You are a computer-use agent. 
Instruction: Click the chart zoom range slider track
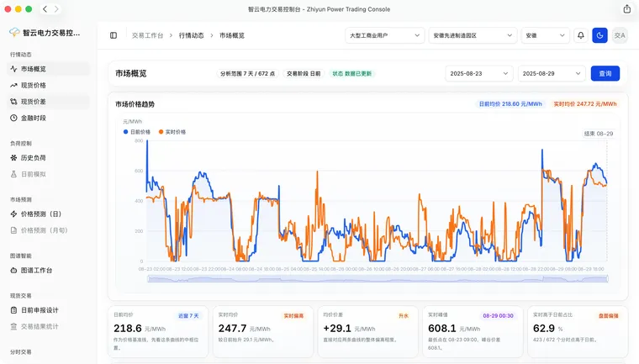coord(378,279)
